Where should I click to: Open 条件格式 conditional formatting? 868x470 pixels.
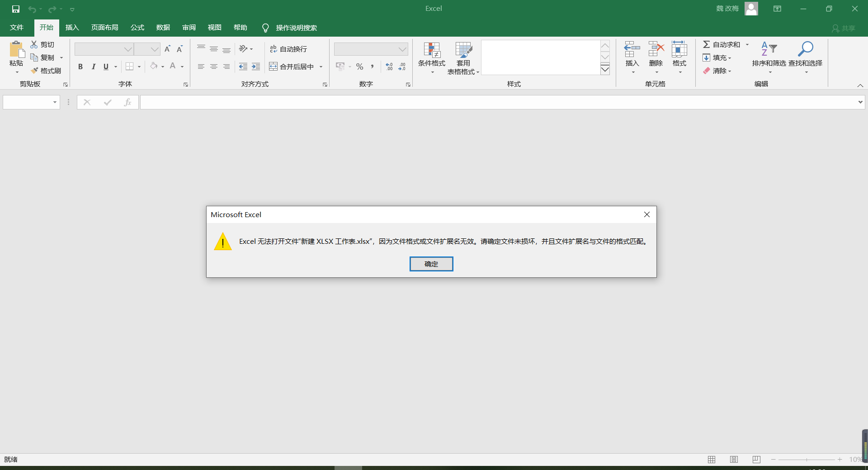[x=432, y=58]
